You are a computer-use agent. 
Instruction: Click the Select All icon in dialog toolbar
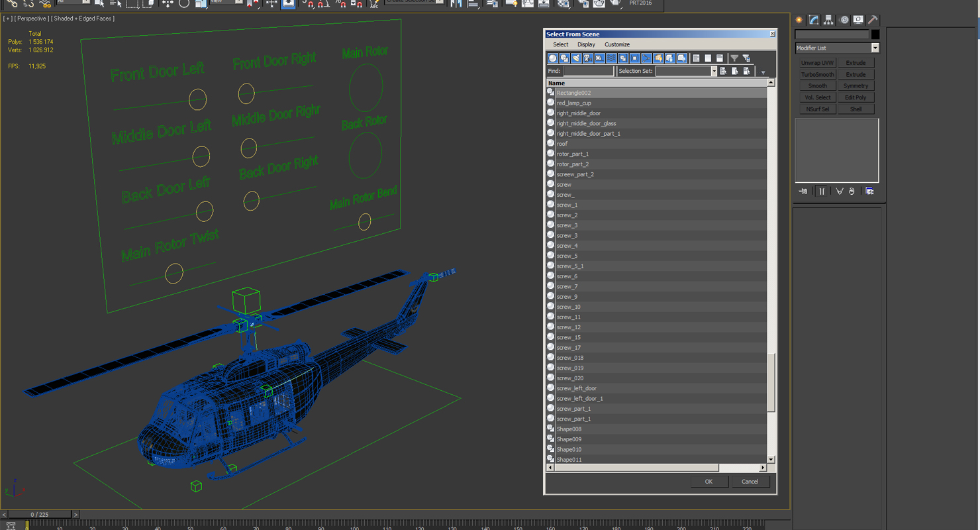(696, 58)
